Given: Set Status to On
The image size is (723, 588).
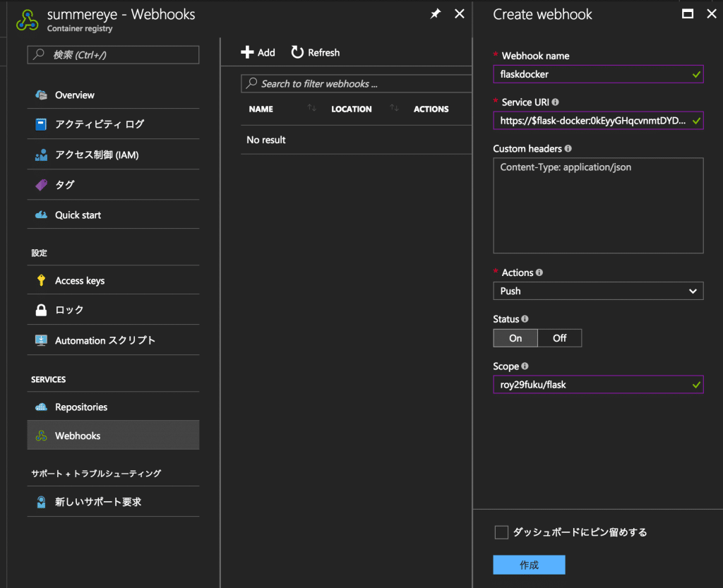Looking at the screenshot, I should pos(515,338).
